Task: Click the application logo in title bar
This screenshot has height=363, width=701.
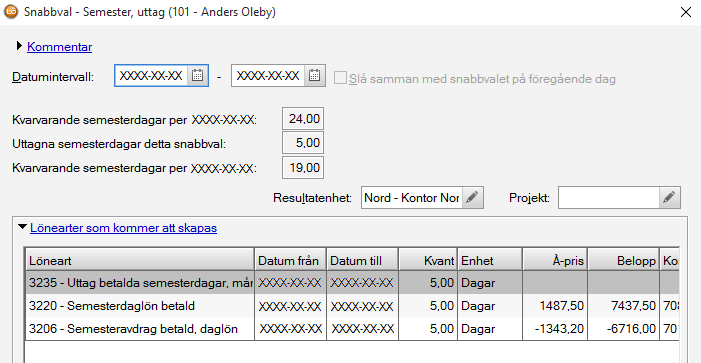Action: [x=12, y=12]
